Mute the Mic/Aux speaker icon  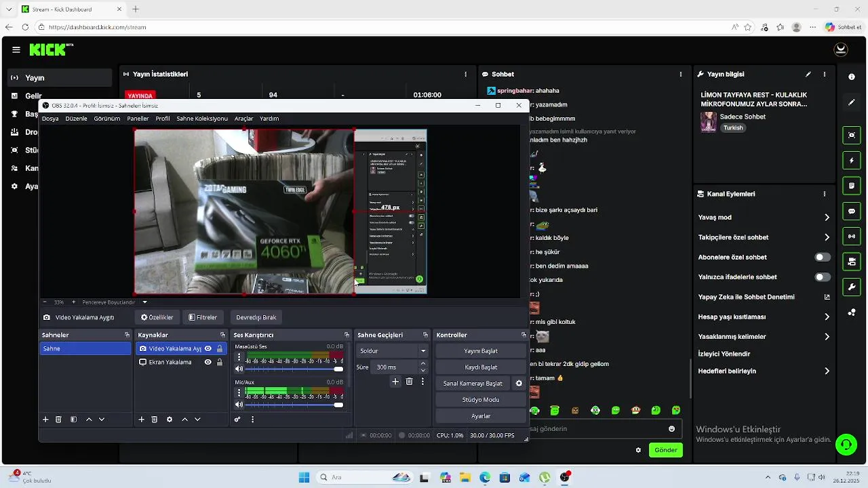point(239,405)
